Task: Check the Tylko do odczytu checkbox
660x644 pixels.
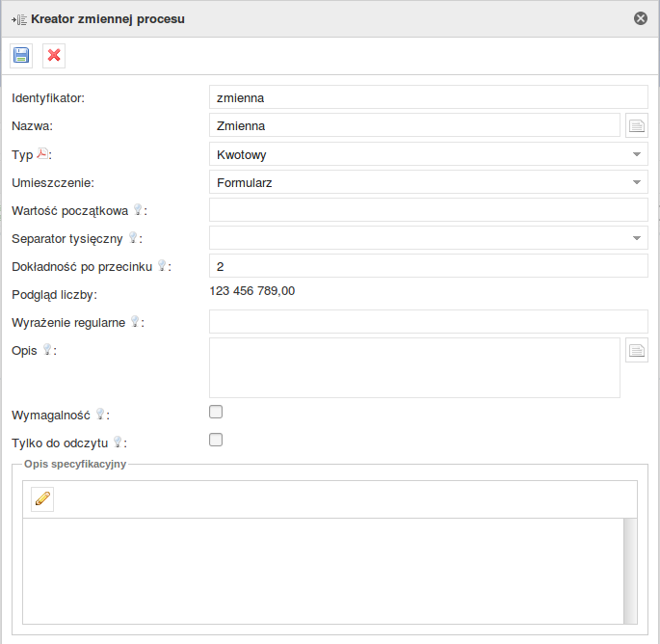Action: coord(216,441)
